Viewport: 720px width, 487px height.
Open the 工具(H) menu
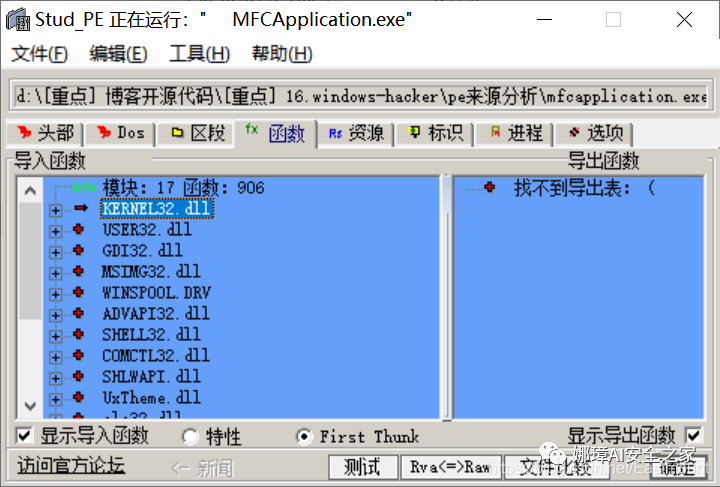[199, 54]
